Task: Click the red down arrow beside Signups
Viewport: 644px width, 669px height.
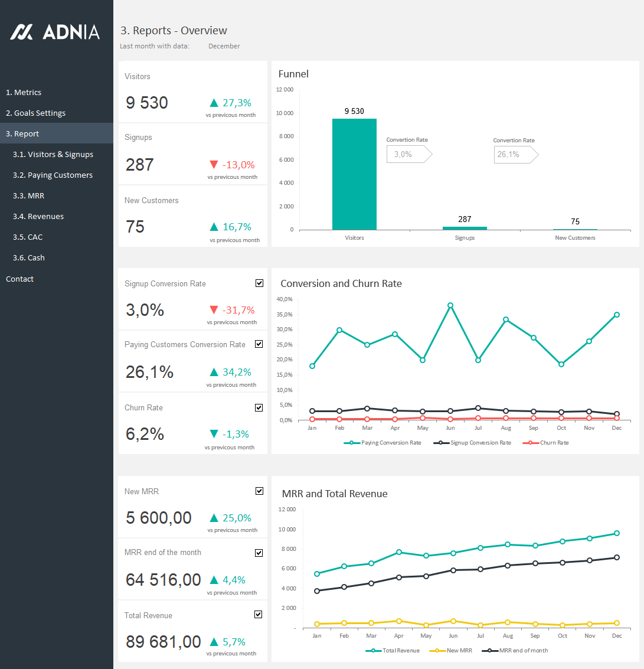Action: [x=214, y=165]
